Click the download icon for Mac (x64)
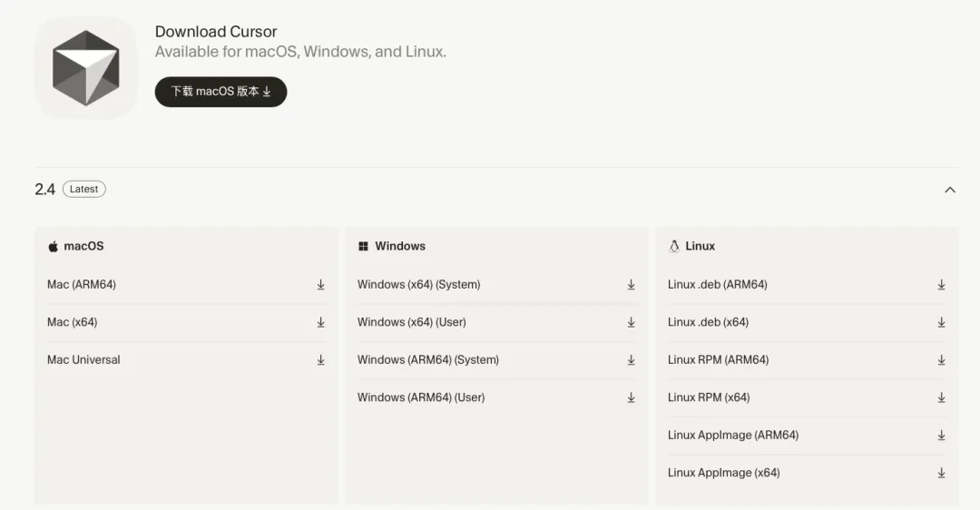This screenshot has height=510, width=980. [x=320, y=322]
